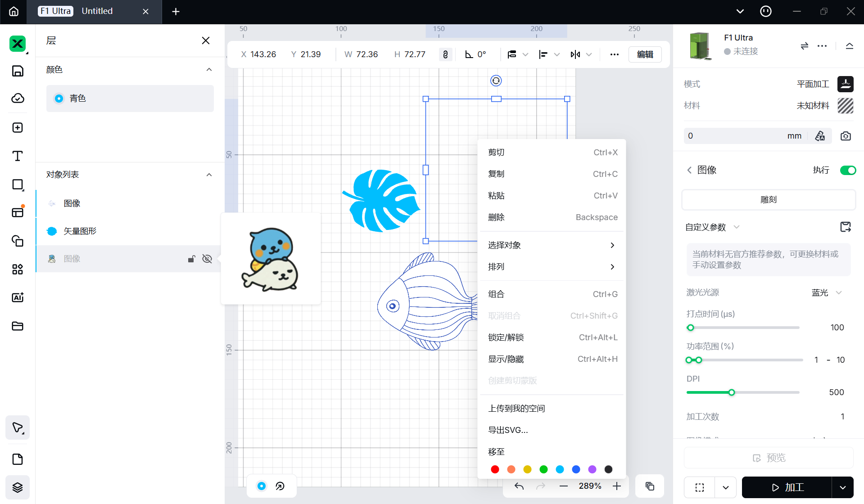Click the undo arrow icon
Screen dimensions: 864x504
point(519,486)
